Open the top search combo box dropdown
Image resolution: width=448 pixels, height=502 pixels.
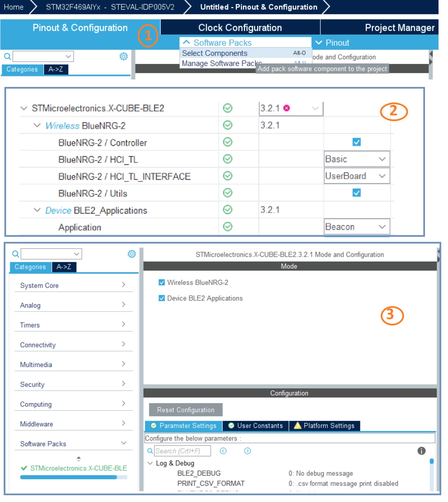click(68, 56)
